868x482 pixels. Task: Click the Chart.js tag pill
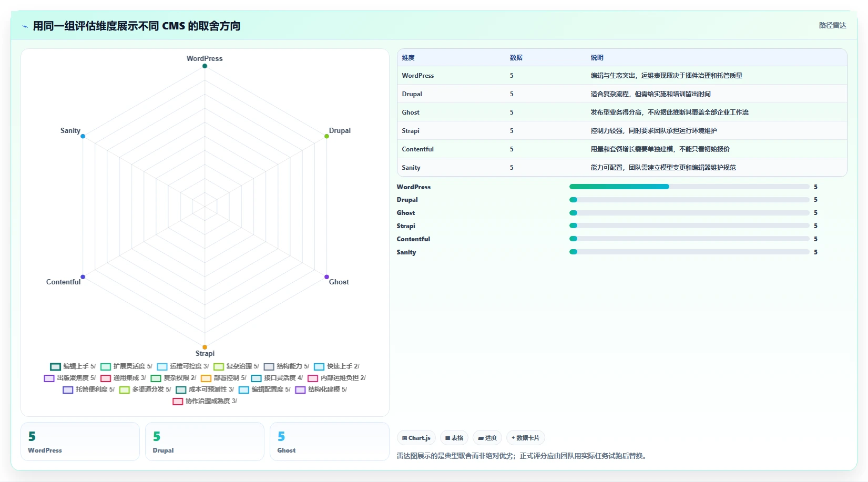coord(416,438)
